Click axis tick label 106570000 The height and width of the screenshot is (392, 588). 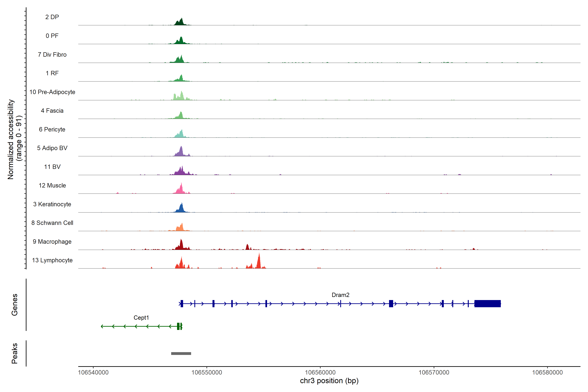point(434,372)
